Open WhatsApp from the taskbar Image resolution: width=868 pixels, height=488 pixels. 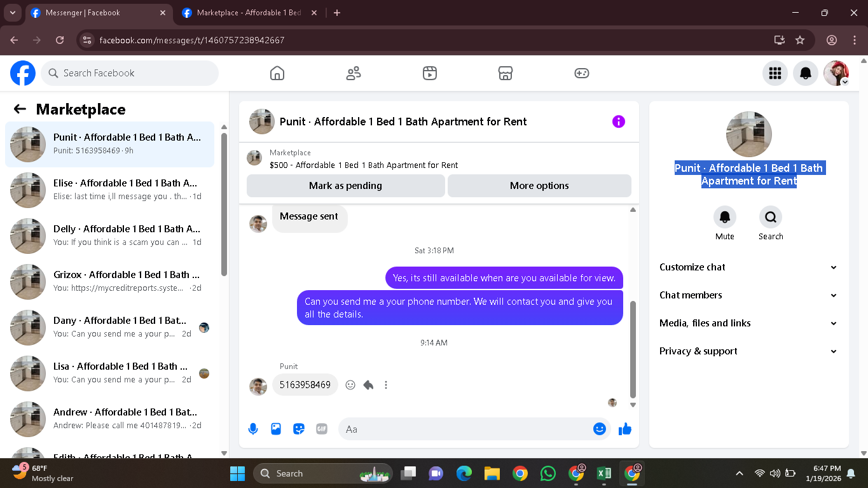[548, 473]
